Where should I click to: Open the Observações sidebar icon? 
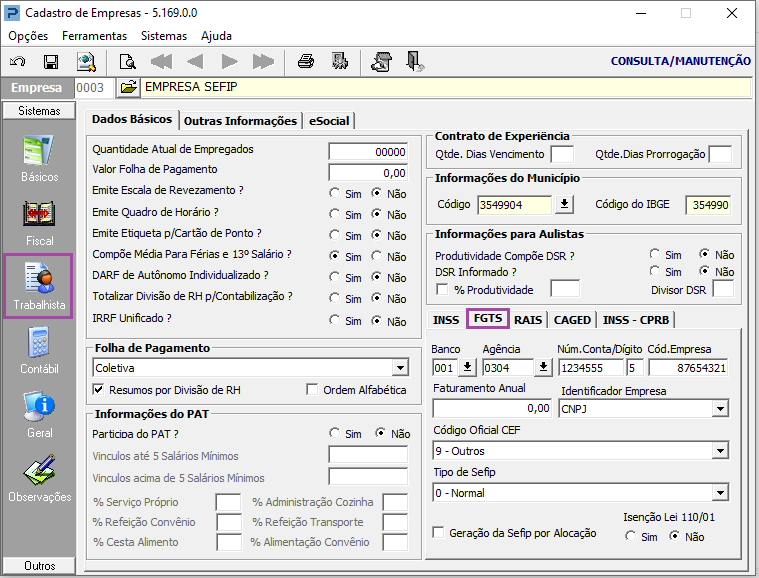pos(39,479)
